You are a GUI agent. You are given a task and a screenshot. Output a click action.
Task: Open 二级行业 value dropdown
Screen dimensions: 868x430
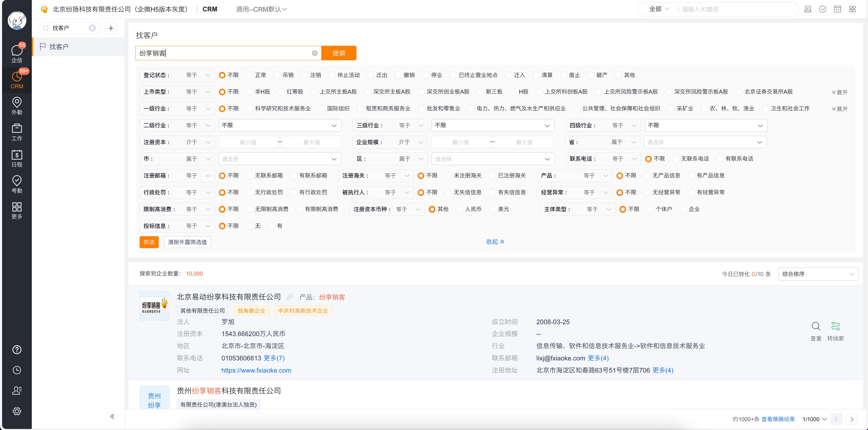[x=280, y=125]
